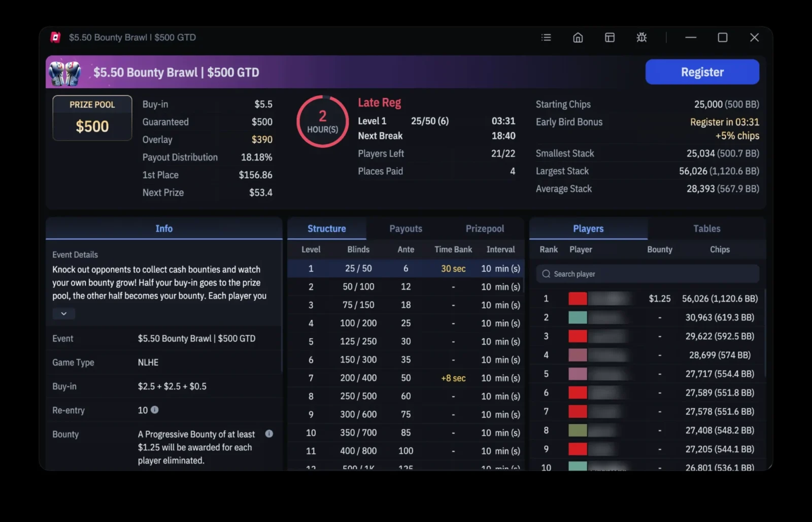Switch to the Tables tab
The image size is (812, 522).
coord(706,229)
